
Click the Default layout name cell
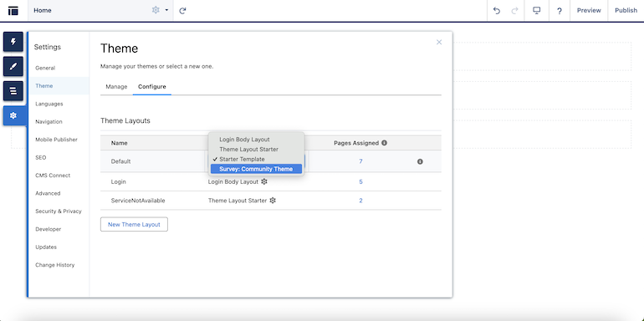pyautogui.click(x=120, y=161)
